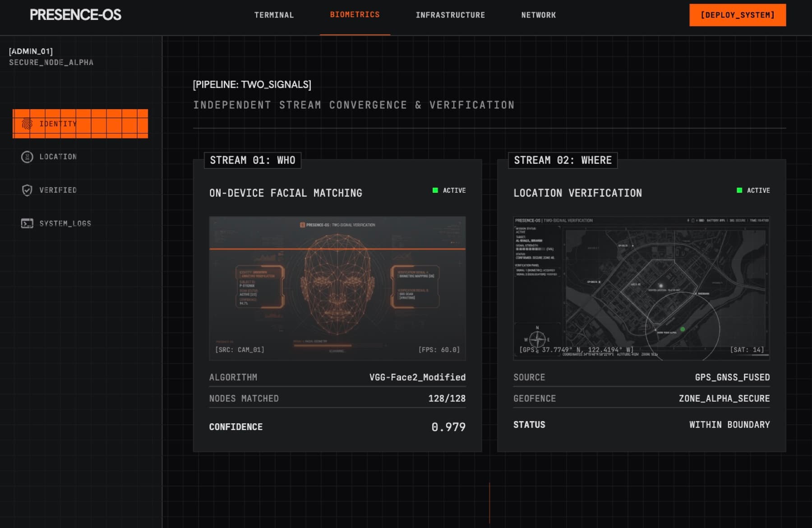Click the Verified shield icon

coord(27,190)
